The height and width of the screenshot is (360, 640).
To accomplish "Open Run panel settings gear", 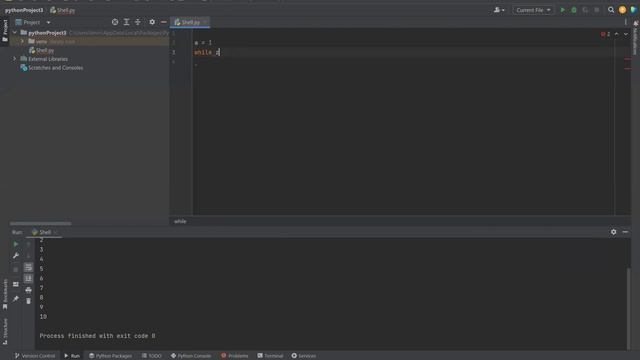I will point(613,232).
